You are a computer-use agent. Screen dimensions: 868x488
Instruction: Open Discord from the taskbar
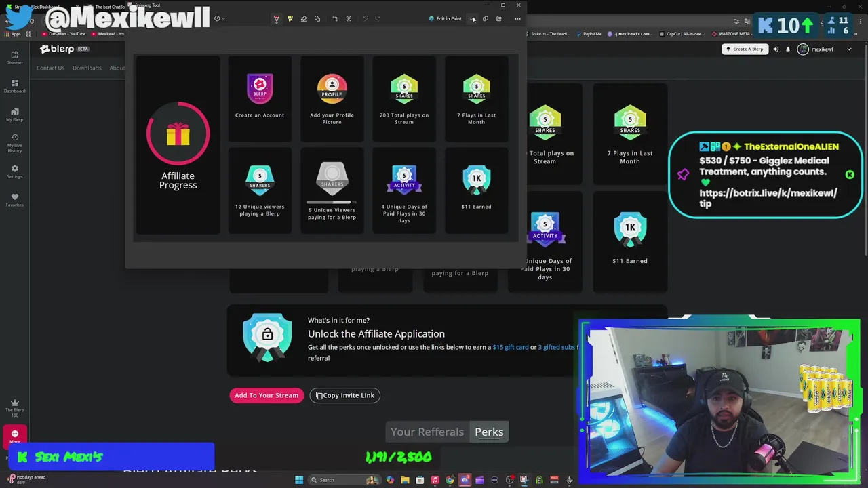pyautogui.click(x=465, y=480)
